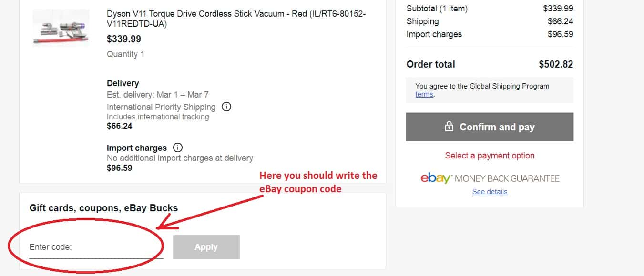The height and width of the screenshot is (276, 644).
Task: Open the Dyson V11 Torque Drive product title
Action: [236, 13]
